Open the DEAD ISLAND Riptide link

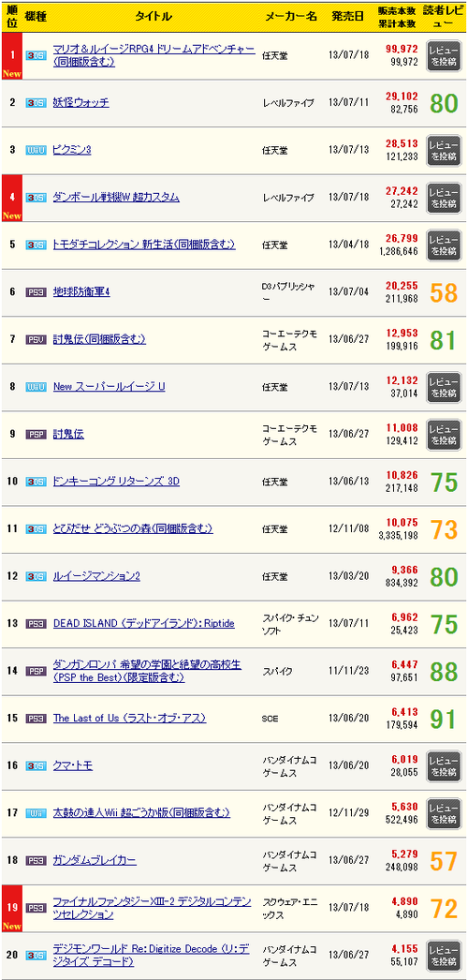click(143, 624)
